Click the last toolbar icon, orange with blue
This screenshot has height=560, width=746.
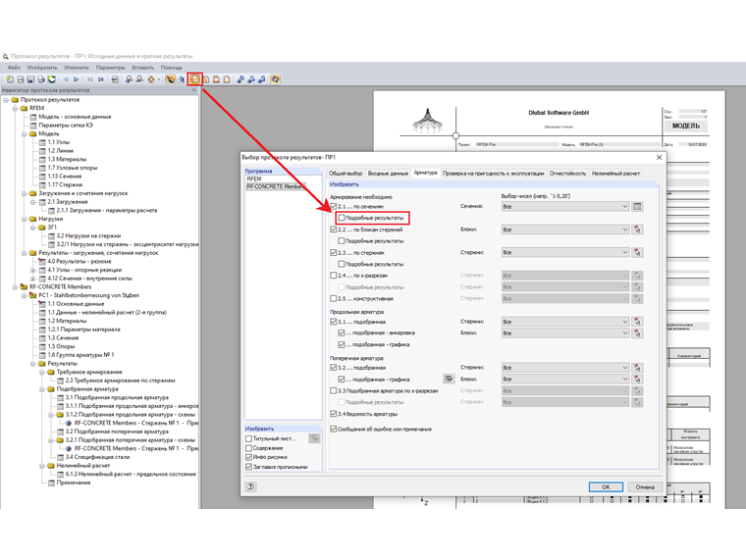(x=275, y=79)
